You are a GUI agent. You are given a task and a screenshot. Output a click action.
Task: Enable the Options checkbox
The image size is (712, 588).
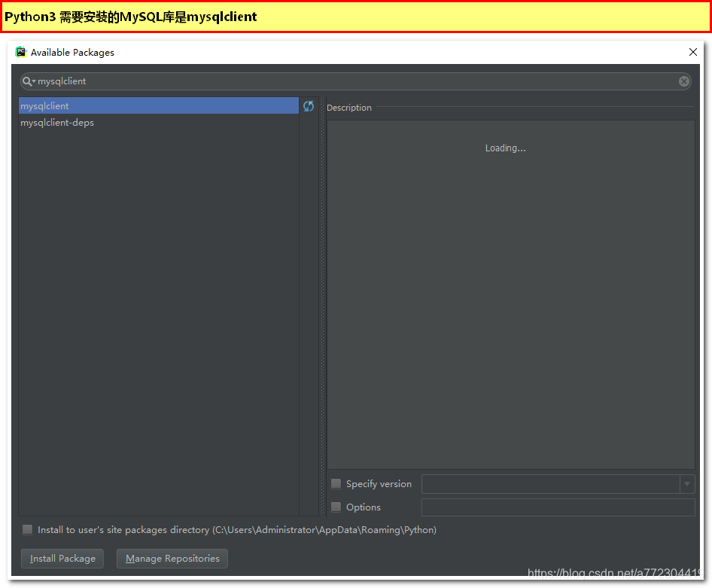[336, 507]
